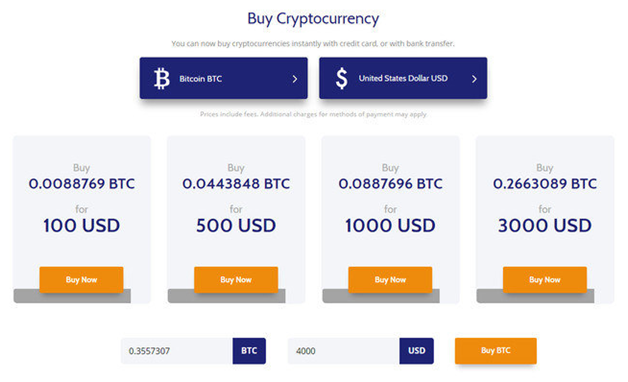Click the BTC unit label box
Image resolution: width=628 pixels, height=382 pixels.
249,351
